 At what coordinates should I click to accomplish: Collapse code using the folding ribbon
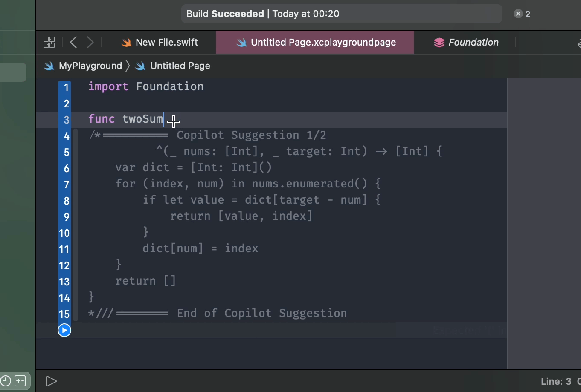76,225
